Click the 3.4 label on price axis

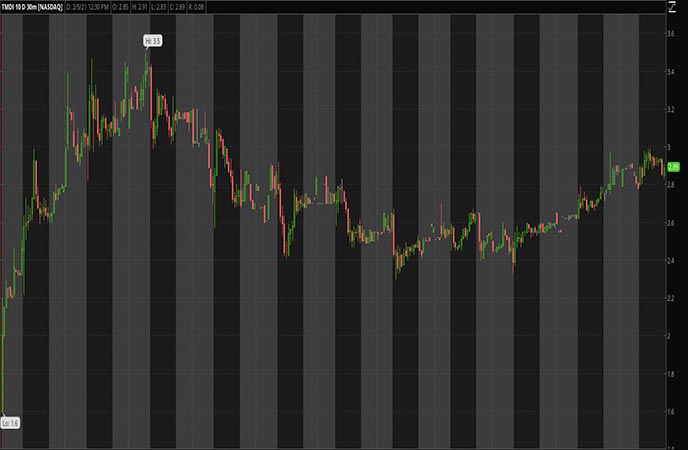671,71
